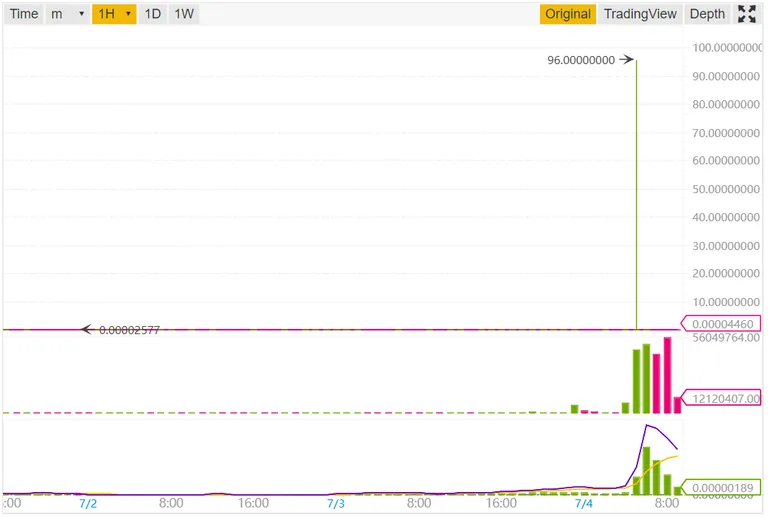Click the purple MACD line peak
Screen dimensions: 768x517
pos(648,425)
